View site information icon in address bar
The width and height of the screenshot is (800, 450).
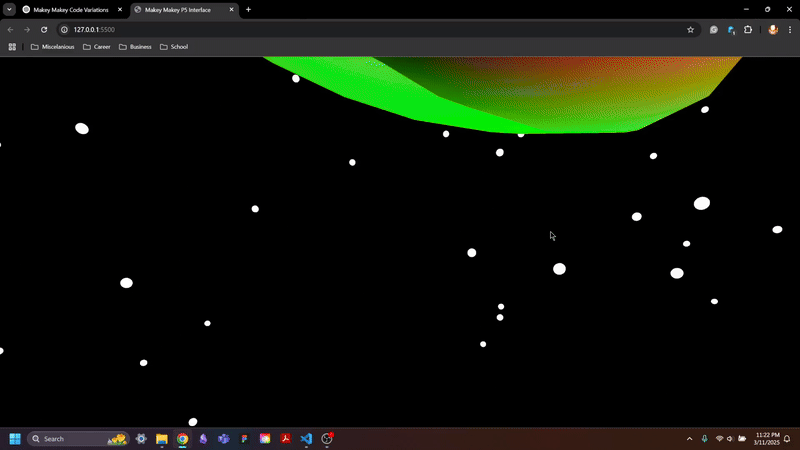click(x=64, y=30)
